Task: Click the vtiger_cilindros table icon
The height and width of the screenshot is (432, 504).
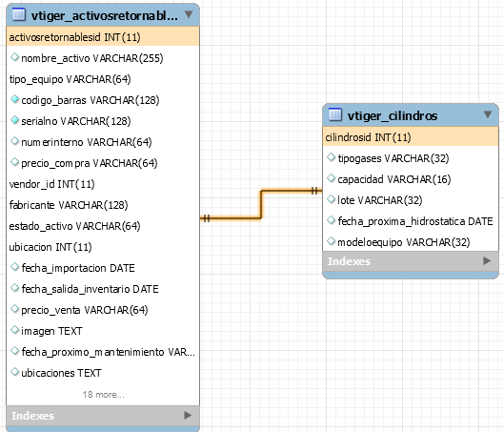Action: [x=335, y=114]
